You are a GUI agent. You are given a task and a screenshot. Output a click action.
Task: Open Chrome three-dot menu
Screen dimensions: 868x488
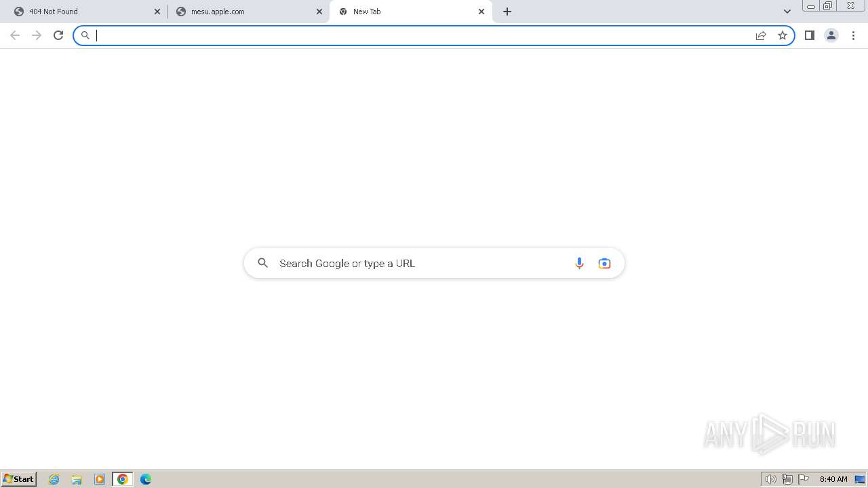853,35
